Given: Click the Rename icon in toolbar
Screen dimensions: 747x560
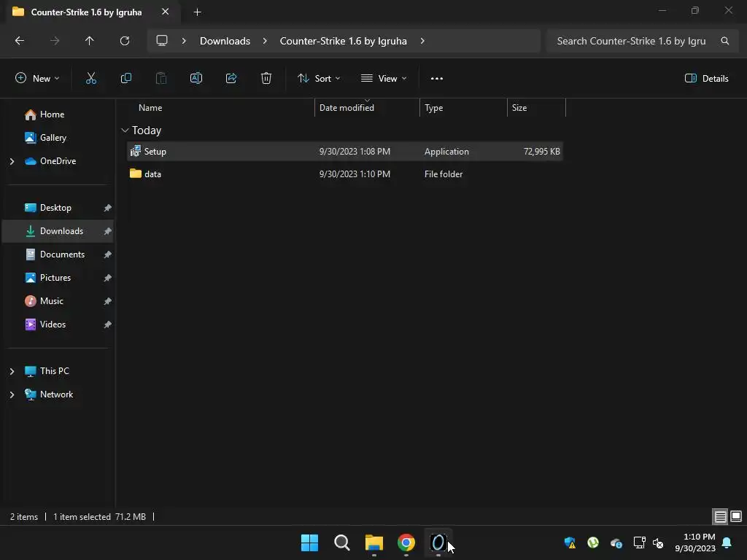Looking at the screenshot, I should pos(196,79).
